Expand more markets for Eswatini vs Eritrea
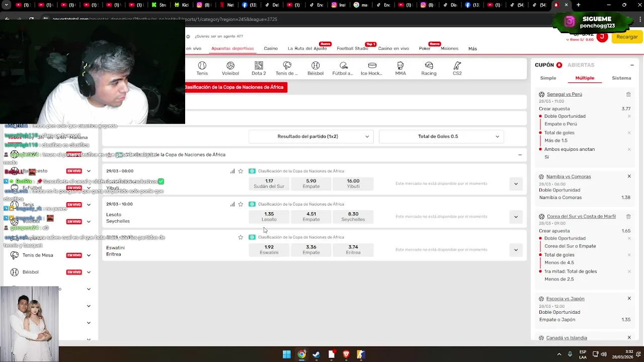 (516, 250)
